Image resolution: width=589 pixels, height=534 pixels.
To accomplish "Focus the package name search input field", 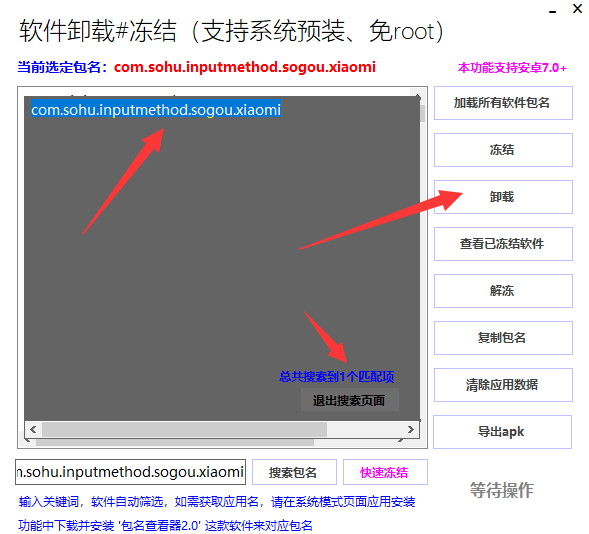I will 130,472.
